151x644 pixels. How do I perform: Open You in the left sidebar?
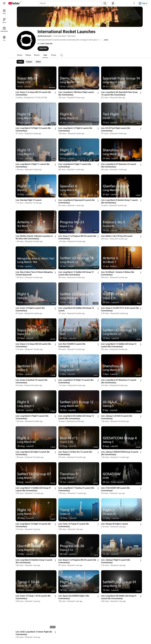[x=4, y=38]
